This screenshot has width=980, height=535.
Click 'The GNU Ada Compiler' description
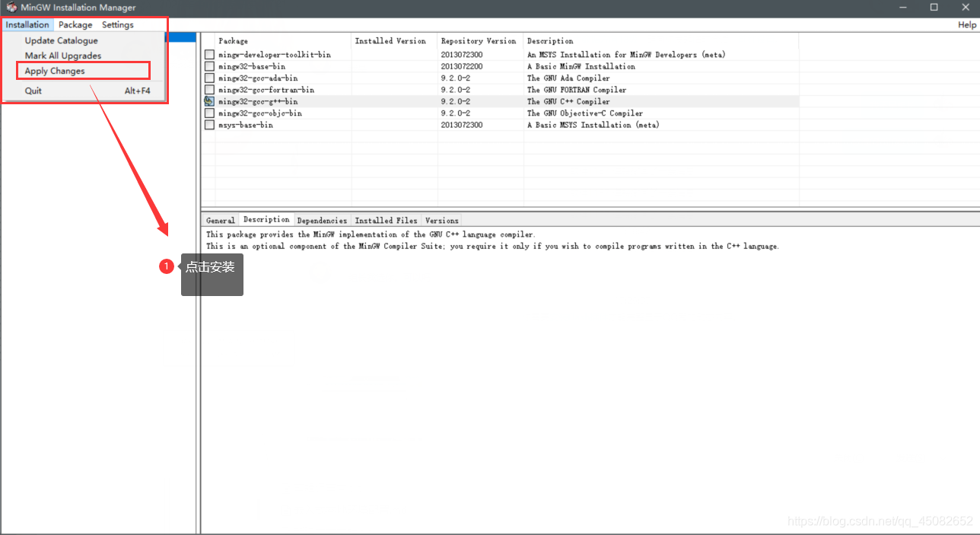click(569, 78)
